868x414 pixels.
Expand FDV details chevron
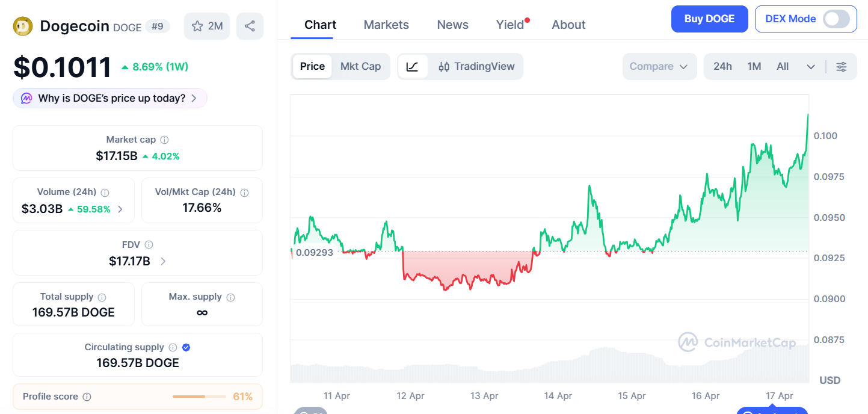coord(163,261)
